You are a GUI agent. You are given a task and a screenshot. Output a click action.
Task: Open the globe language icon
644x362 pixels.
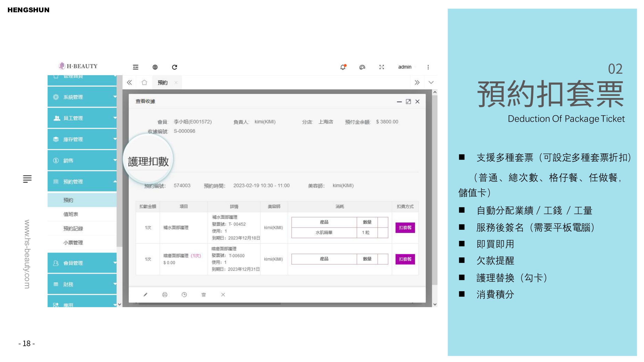155,67
